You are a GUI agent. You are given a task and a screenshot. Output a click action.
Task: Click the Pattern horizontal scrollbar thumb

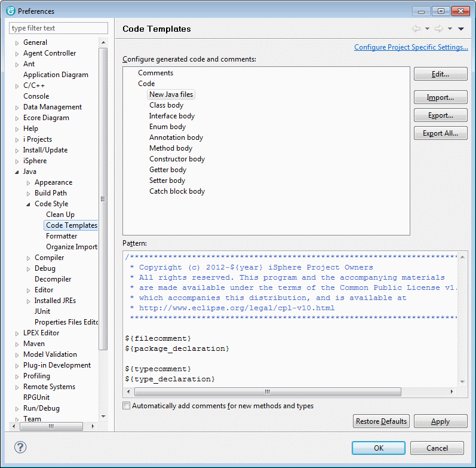coord(268,391)
